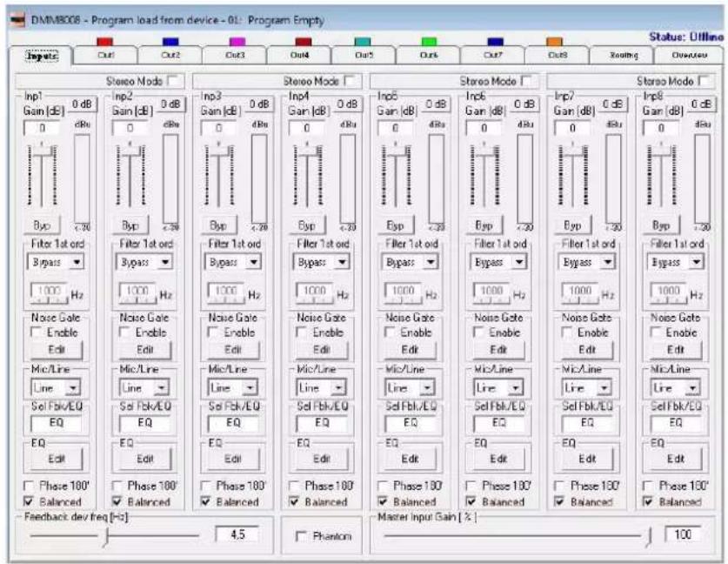Screen dimensions: 728x564
Task: Click the Status: Offline text
Action: [685, 37]
